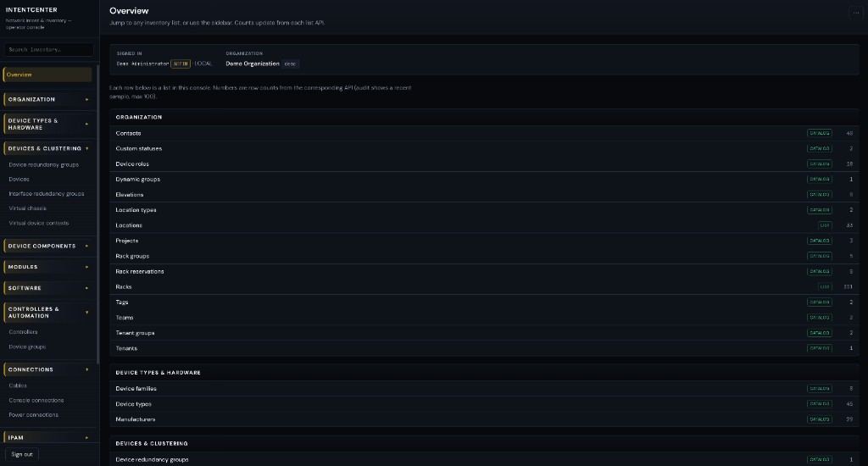Image resolution: width=868 pixels, height=466 pixels.
Task: Expand the Modules sidebar group
Action: click(x=47, y=267)
